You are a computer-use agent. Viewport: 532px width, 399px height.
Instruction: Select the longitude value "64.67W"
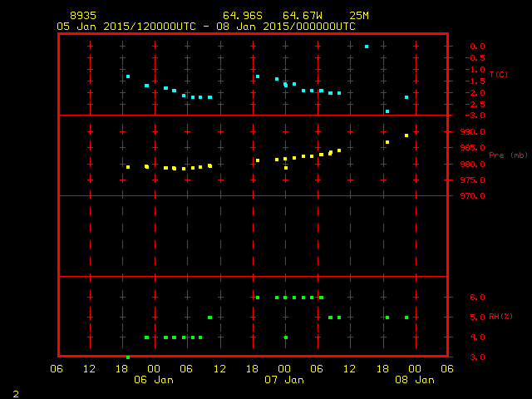(x=303, y=16)
